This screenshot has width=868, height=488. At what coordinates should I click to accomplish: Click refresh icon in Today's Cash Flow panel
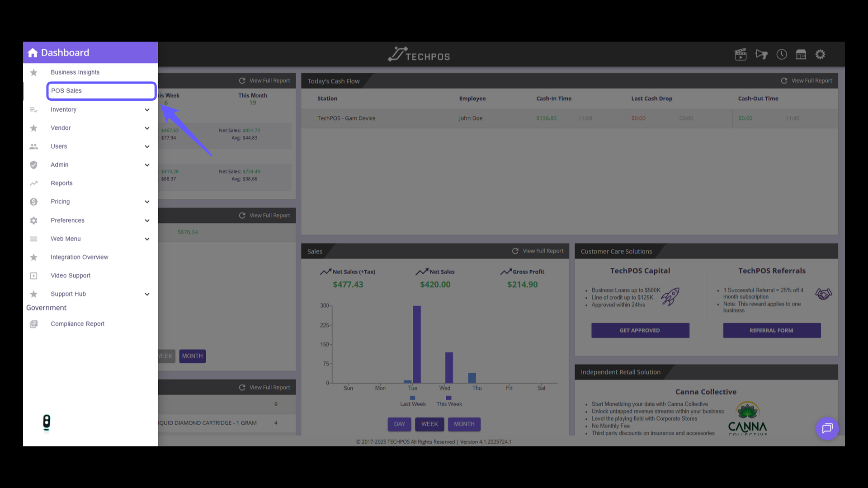coord(784,81)
